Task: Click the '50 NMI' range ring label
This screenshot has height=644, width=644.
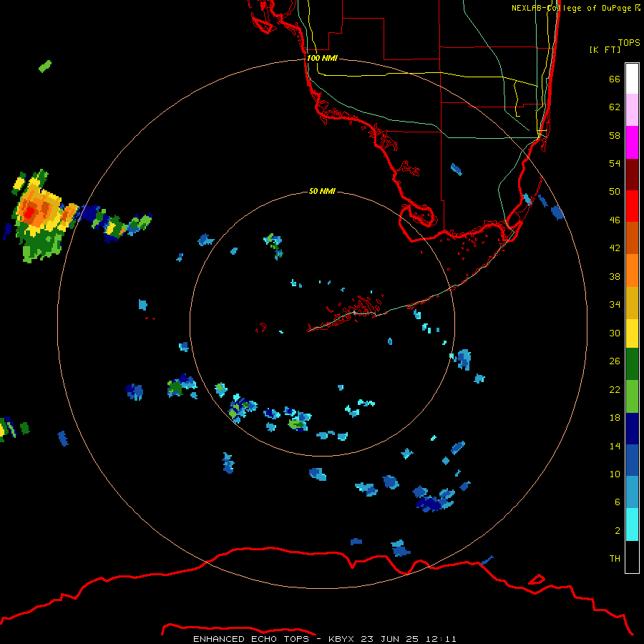Action: [x=322, y=191]
